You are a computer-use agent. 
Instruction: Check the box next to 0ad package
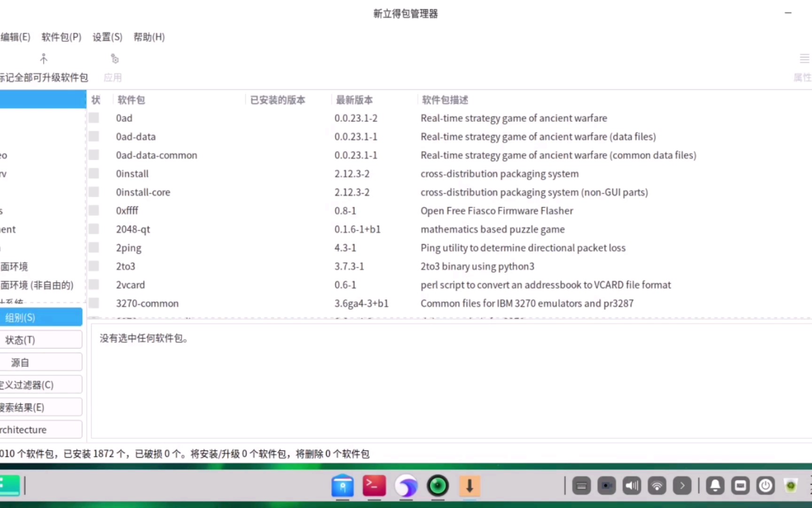tap(94, 118)
